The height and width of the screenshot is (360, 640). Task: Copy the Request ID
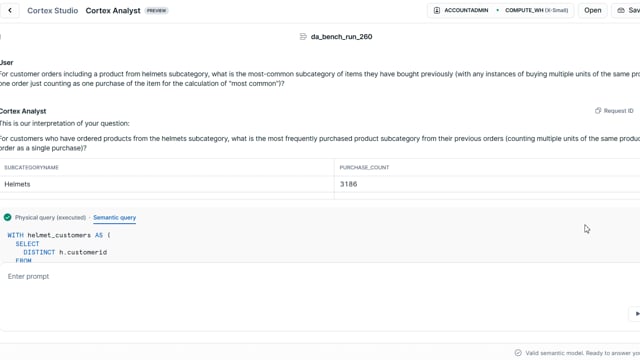614,111
